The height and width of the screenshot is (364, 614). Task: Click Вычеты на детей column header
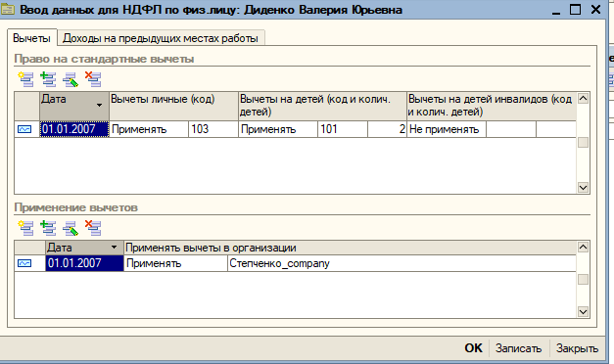pos(322,106)
